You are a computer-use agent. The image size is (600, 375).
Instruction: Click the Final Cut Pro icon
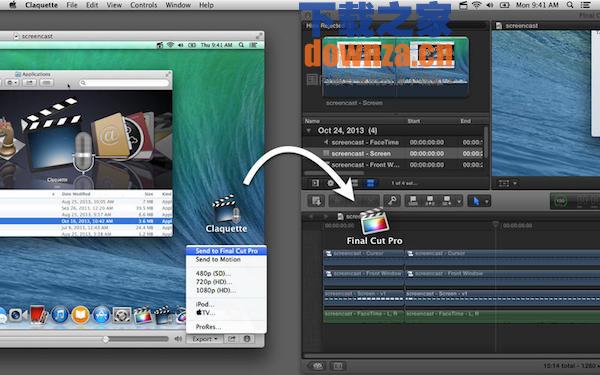coord(374,227)
